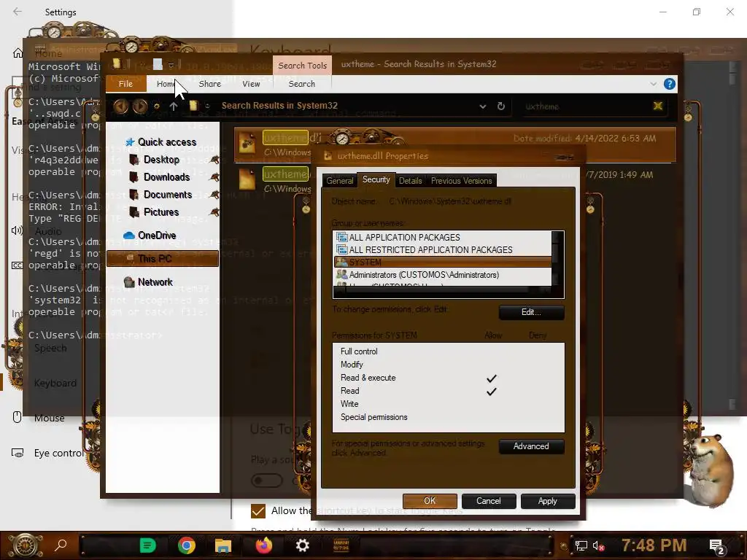
Task: Click the Settings Home icon
Action: click(x=18, y=52)
